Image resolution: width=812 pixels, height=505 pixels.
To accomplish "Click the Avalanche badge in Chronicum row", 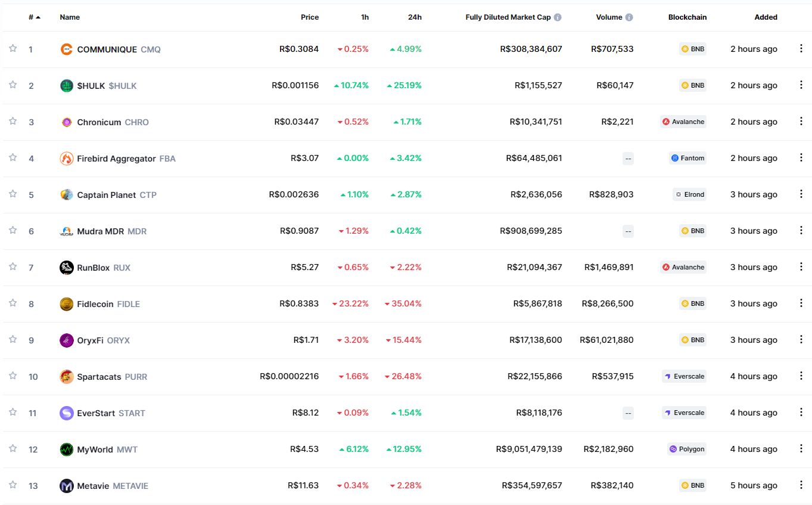I will [x=683, y=122].
